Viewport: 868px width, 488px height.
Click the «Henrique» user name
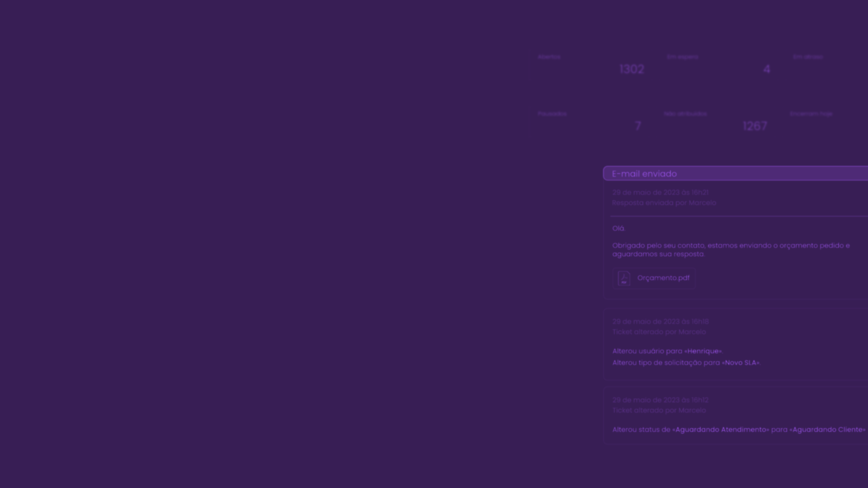point(703,351)
